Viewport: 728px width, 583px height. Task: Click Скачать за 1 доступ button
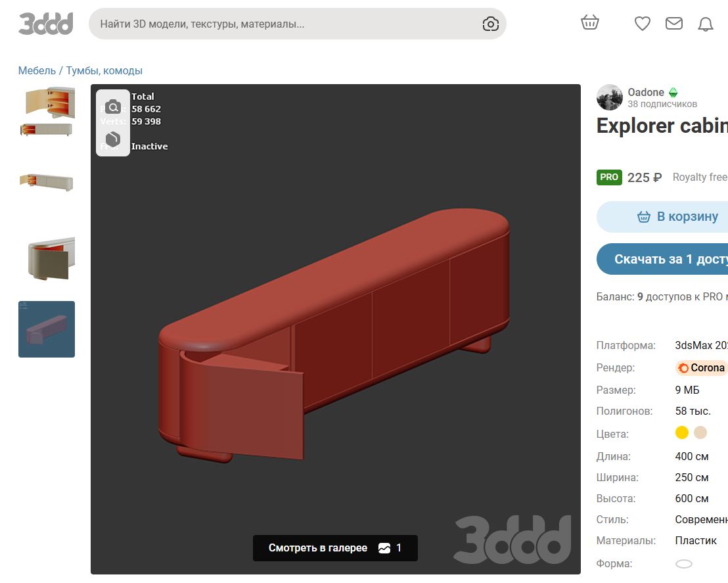tap(662, 259)
